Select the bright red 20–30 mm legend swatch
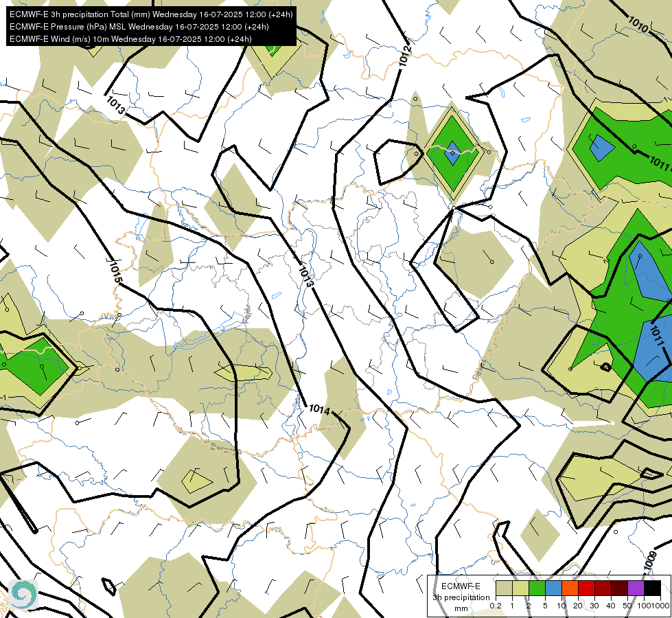The width and height of the screenshot is (672, 618). (586, 588)
